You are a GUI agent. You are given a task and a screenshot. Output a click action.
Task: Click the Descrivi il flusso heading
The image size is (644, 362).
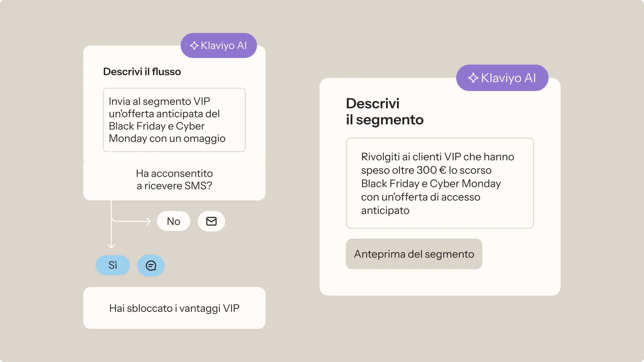click(142, 71)
